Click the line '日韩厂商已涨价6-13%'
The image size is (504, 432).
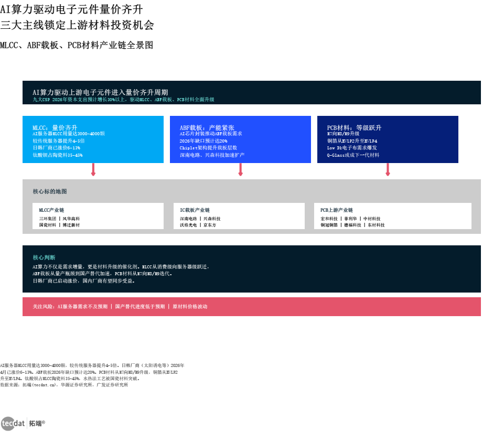tap(56, 148)
